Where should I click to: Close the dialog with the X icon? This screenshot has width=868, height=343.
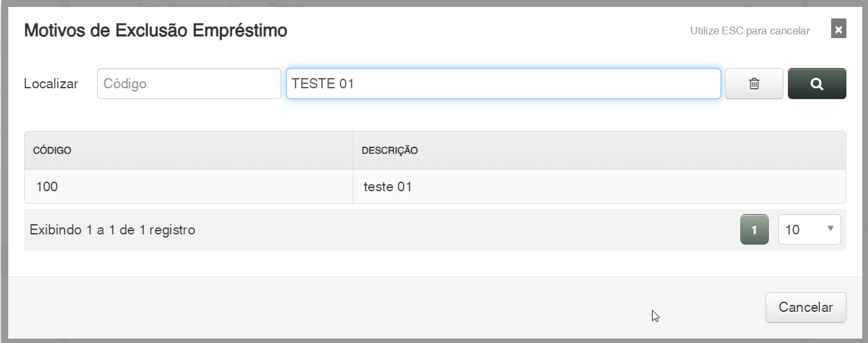tap(838, 29)
